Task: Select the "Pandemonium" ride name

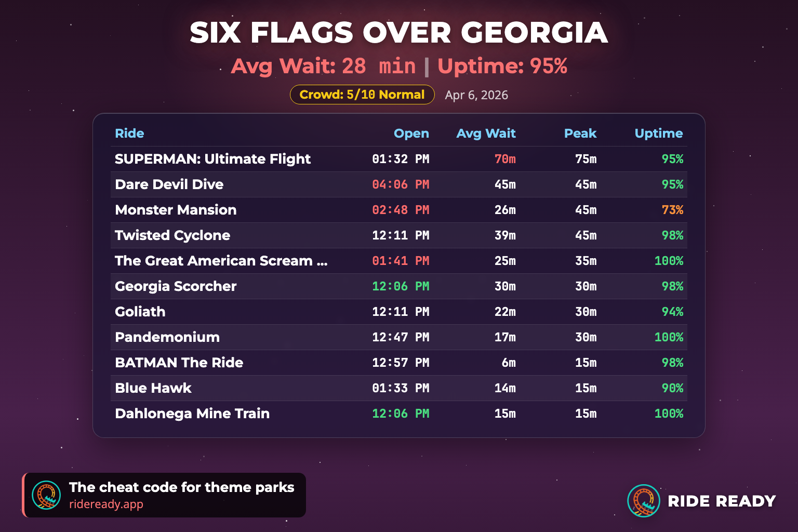Action: click(x=167, y=337)
